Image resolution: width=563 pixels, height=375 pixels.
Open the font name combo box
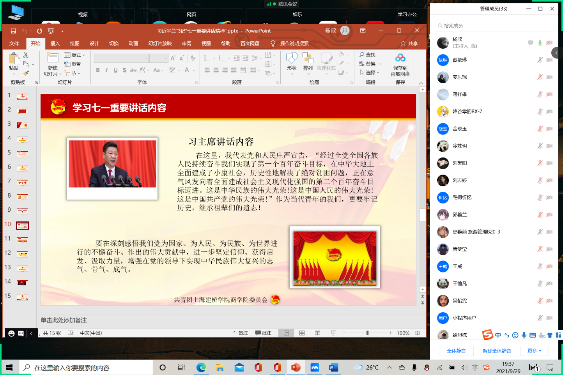click(x=122, y=58)
